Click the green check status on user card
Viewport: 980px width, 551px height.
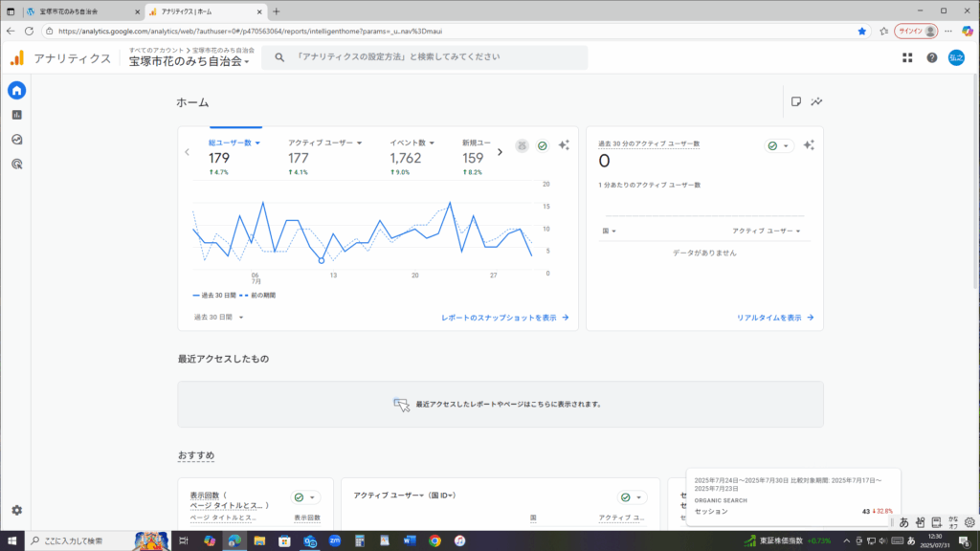543,145
